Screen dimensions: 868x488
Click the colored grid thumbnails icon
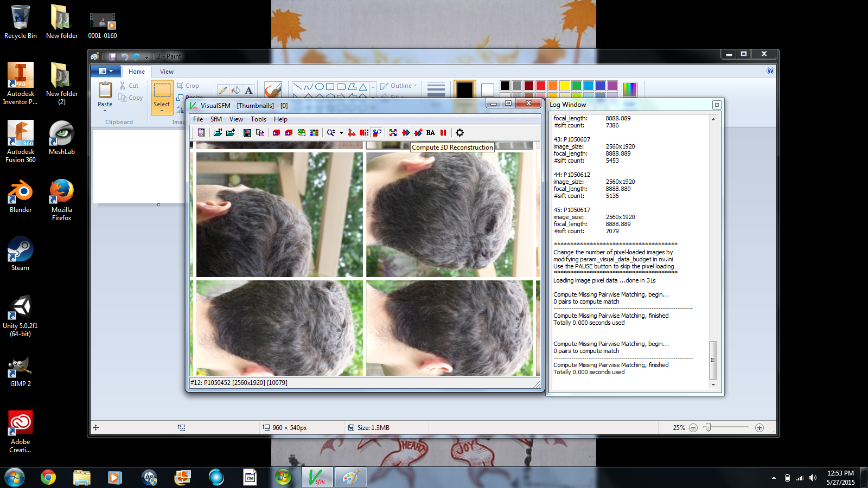314,133
